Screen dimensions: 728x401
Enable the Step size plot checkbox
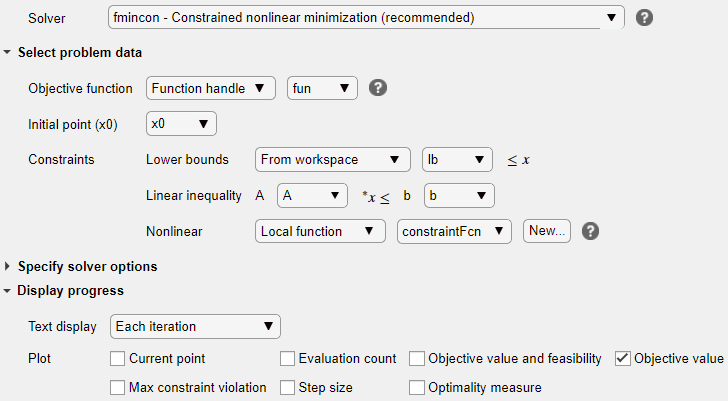click(x=288, y=387)
